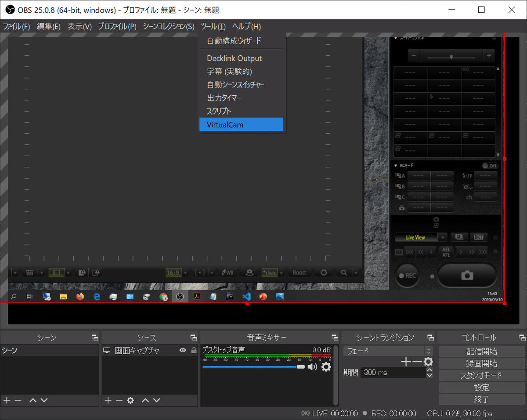Screen dimensions: 527x420
Task: Add a new scene with the plus icon
Action: click(x=7, y=400)
